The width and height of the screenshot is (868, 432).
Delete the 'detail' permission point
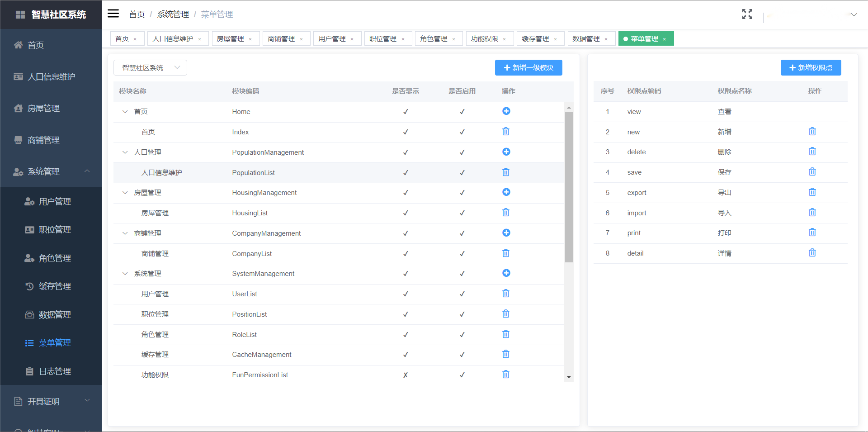click(x=812, y=253)
